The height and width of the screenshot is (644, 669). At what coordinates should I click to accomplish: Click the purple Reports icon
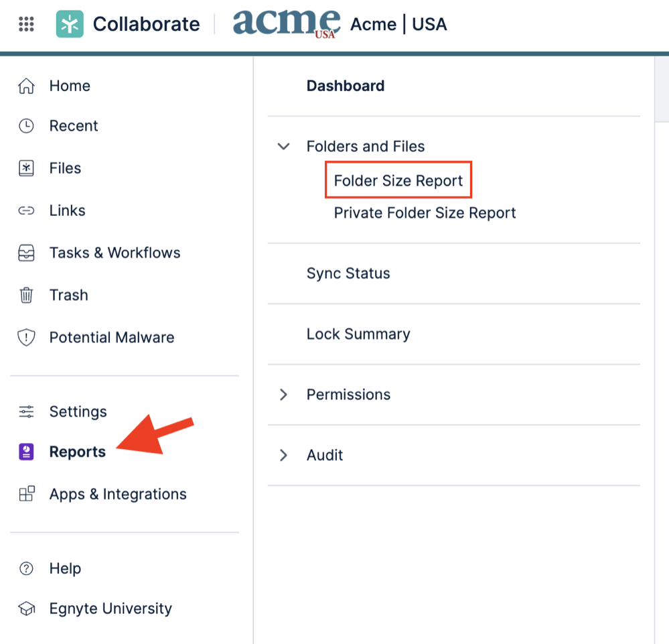(26, 452)
